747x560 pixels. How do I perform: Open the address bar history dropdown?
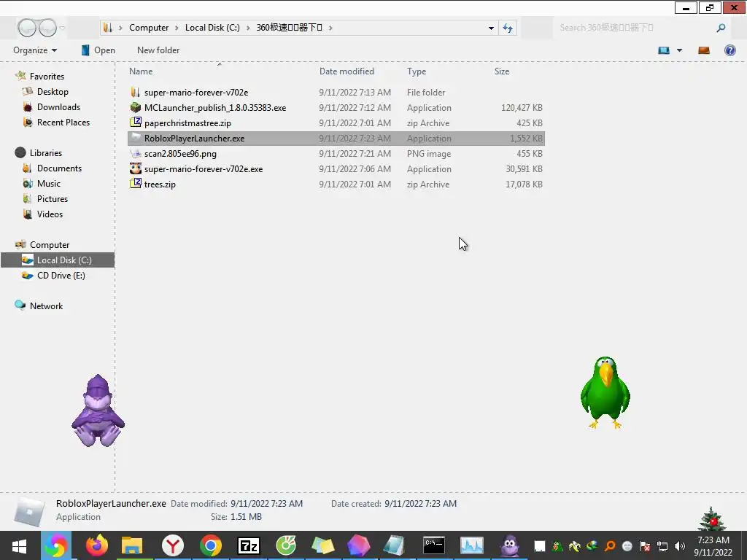pyautogui.click(x=491, y=28)
